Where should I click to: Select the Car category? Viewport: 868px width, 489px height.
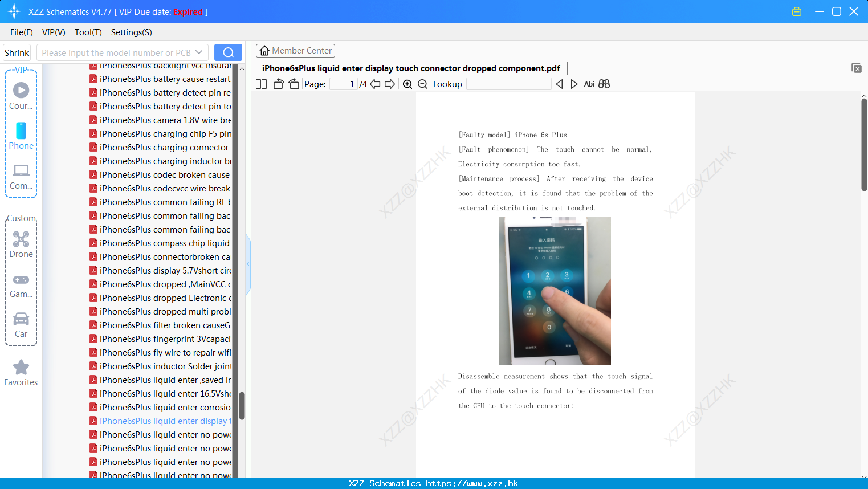point(21,325)
